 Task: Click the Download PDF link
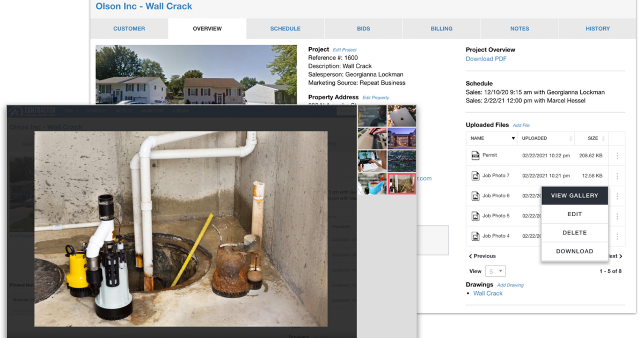tap(486, 58)
